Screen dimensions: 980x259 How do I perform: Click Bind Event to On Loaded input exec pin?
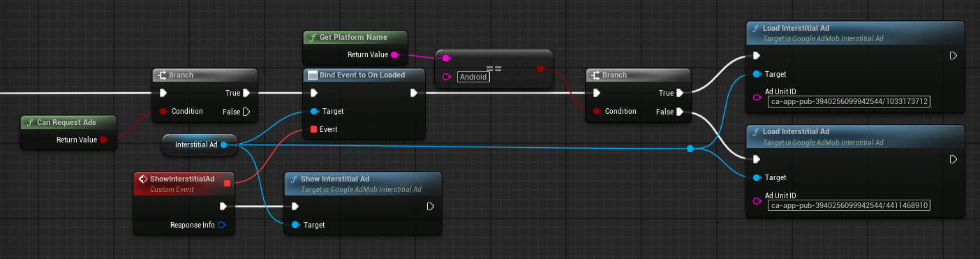coord(313,93)
